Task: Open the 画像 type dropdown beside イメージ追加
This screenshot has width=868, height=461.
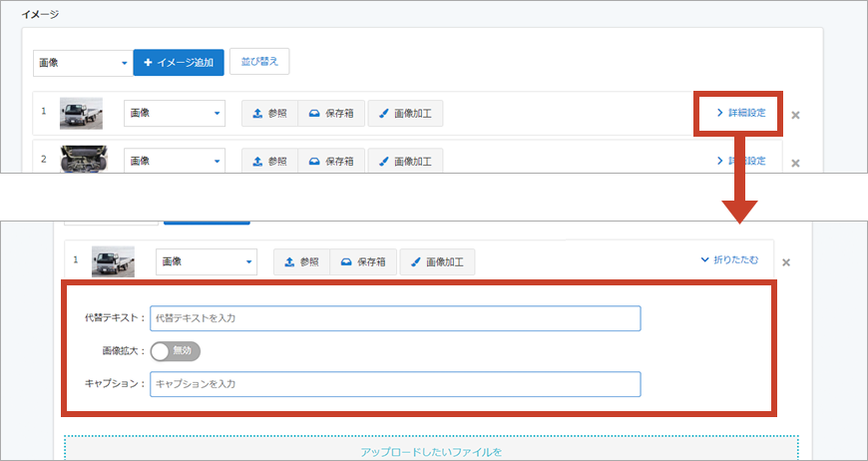Action: 83,63
